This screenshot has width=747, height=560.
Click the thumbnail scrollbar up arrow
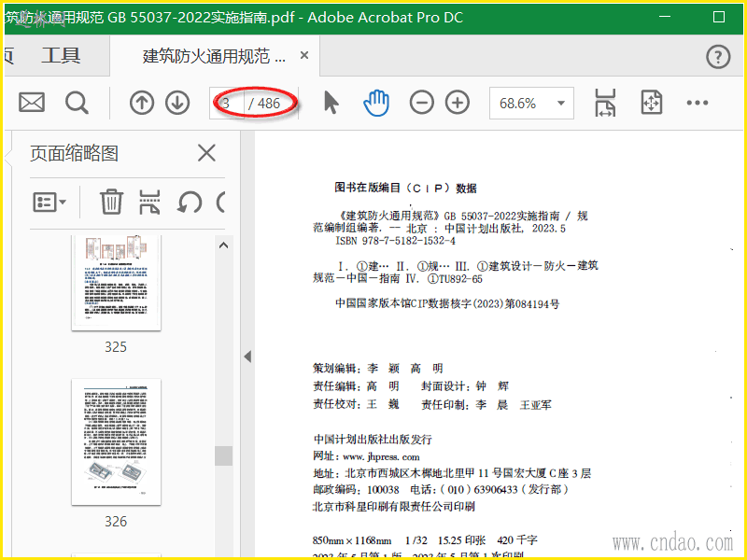tap(223, 245)
